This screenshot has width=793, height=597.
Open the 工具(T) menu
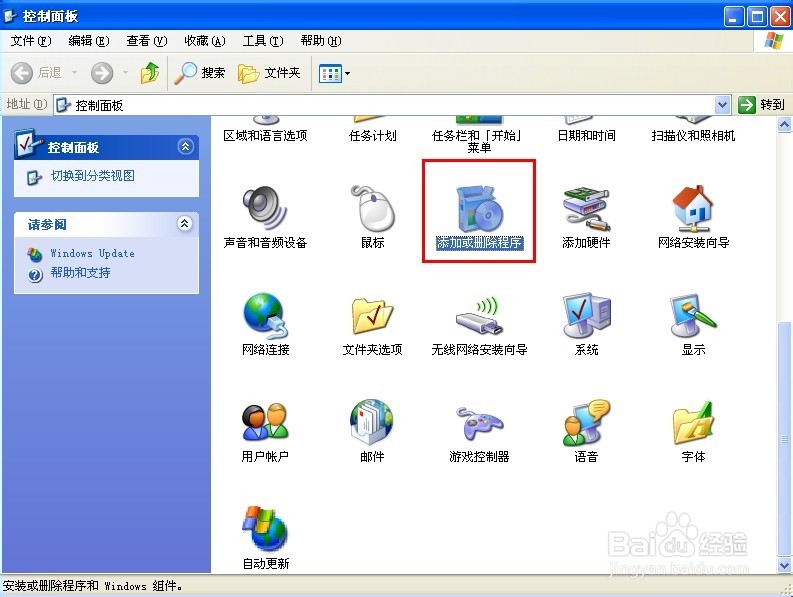tap(263, 41)
